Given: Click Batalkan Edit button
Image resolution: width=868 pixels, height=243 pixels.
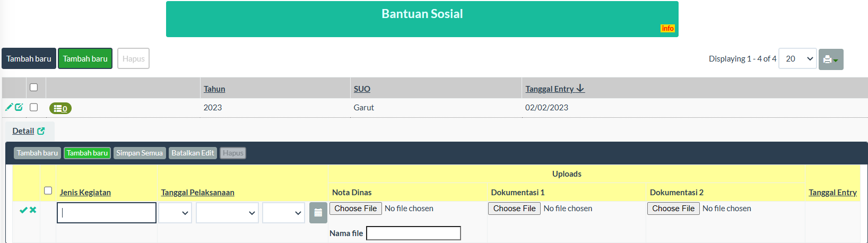Looking at the screenshot, I should coord(193,153).
